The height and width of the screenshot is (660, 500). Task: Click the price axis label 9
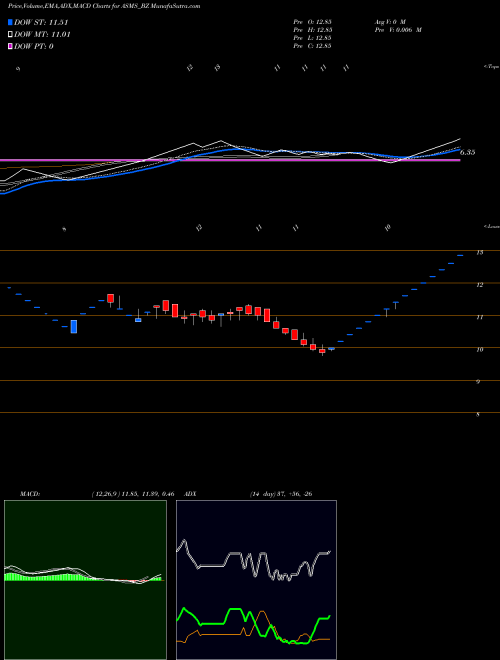click(x=479, y=382)
